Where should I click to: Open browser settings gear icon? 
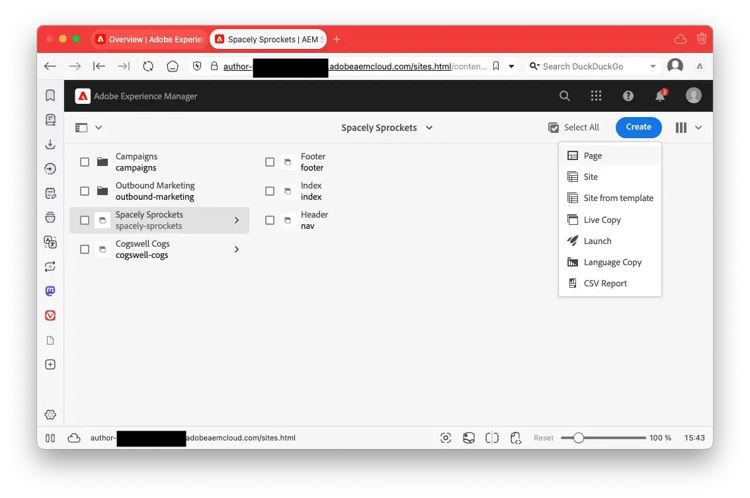50,415
